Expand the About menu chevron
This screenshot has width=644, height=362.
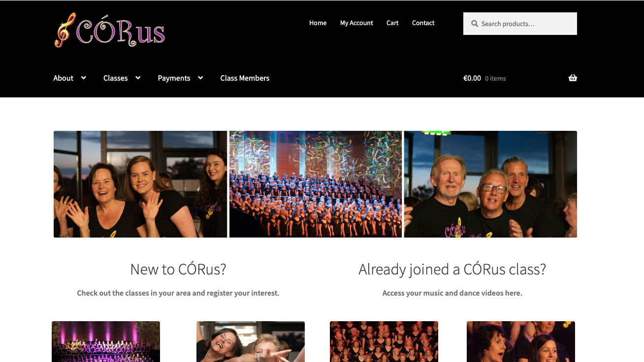tap(84, 78)
